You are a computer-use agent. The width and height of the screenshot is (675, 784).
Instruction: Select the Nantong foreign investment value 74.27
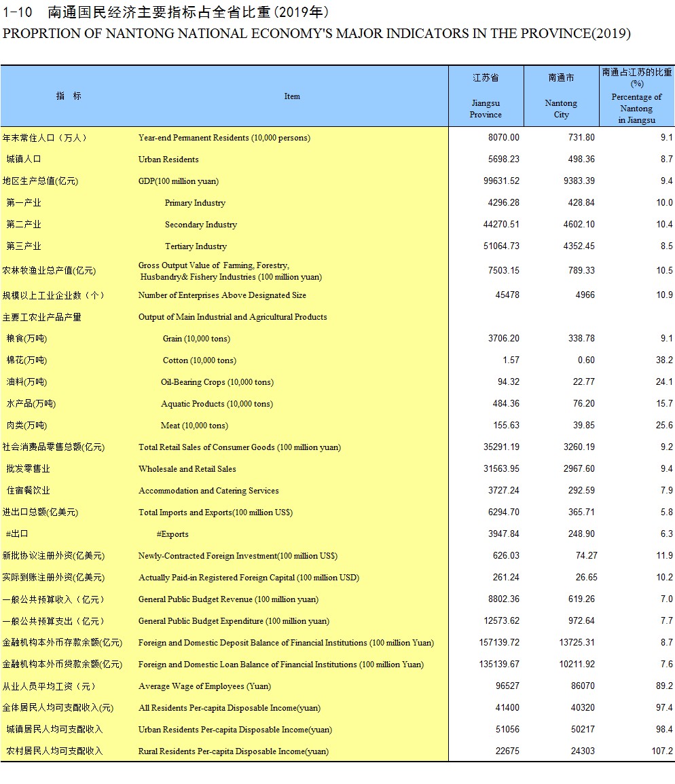(x=587, y=555)
